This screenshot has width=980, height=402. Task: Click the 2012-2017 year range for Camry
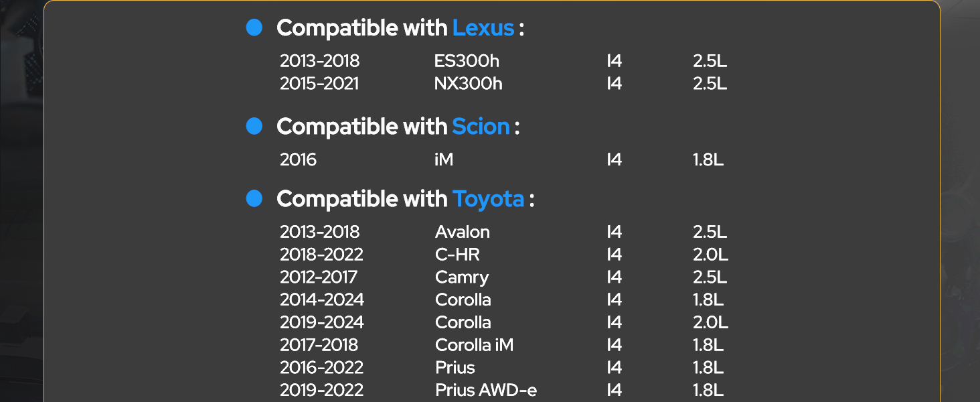coord(319,277)
